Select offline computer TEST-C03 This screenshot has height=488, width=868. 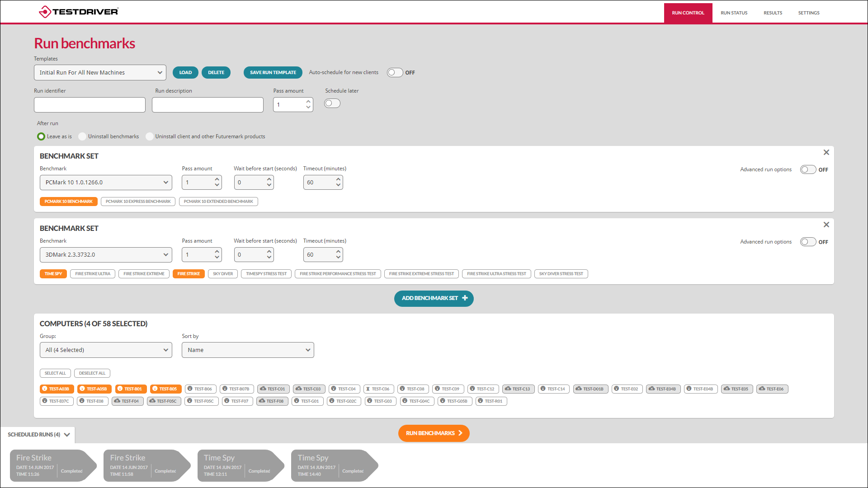click(x=309, y=389)
